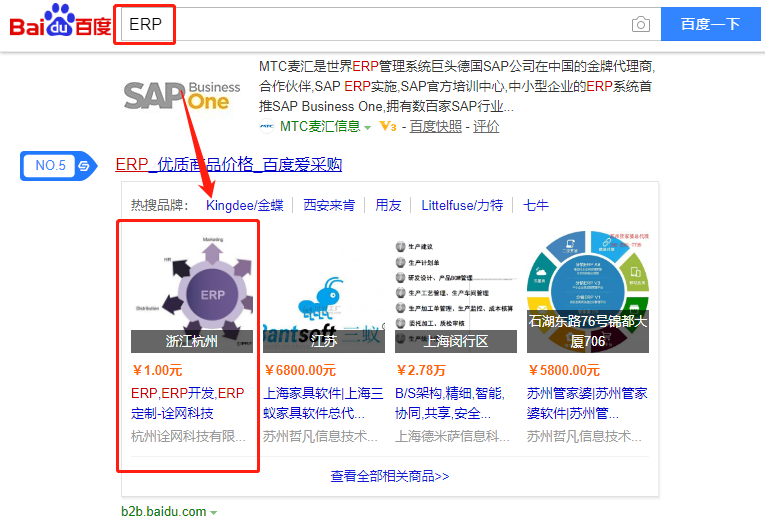
Task: Select Littelfuse/力特 brand link
Action: (462, 205)
